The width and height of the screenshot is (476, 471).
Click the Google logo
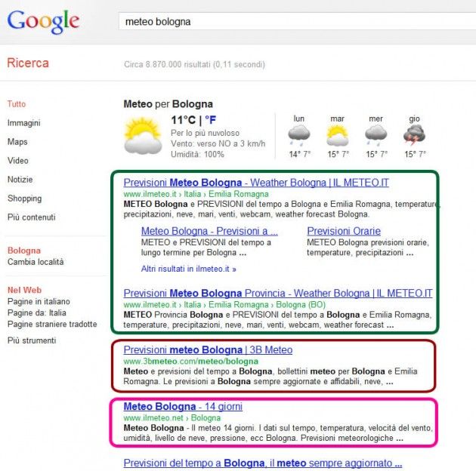pos(43,21)
